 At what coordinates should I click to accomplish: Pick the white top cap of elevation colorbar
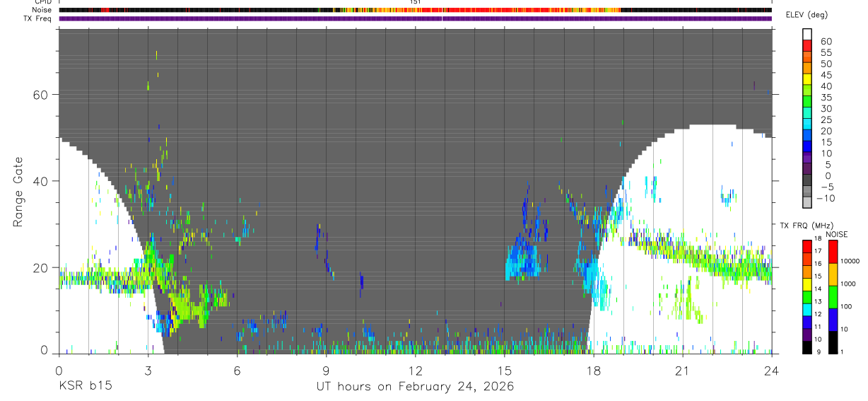[807, 34]
